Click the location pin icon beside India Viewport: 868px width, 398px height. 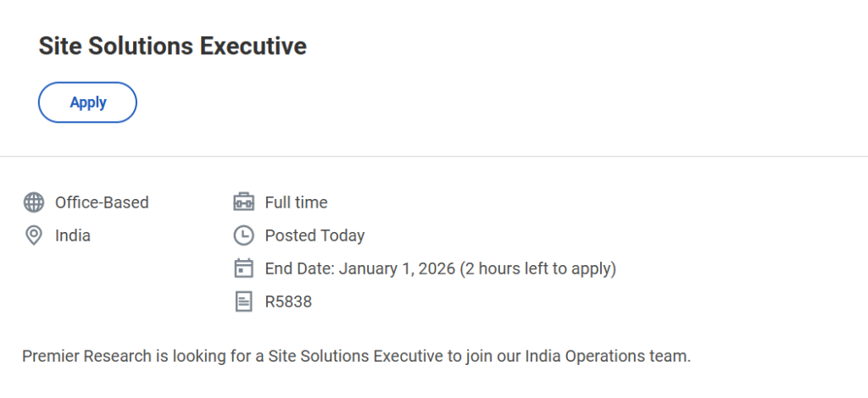click(x=34, y=235)
